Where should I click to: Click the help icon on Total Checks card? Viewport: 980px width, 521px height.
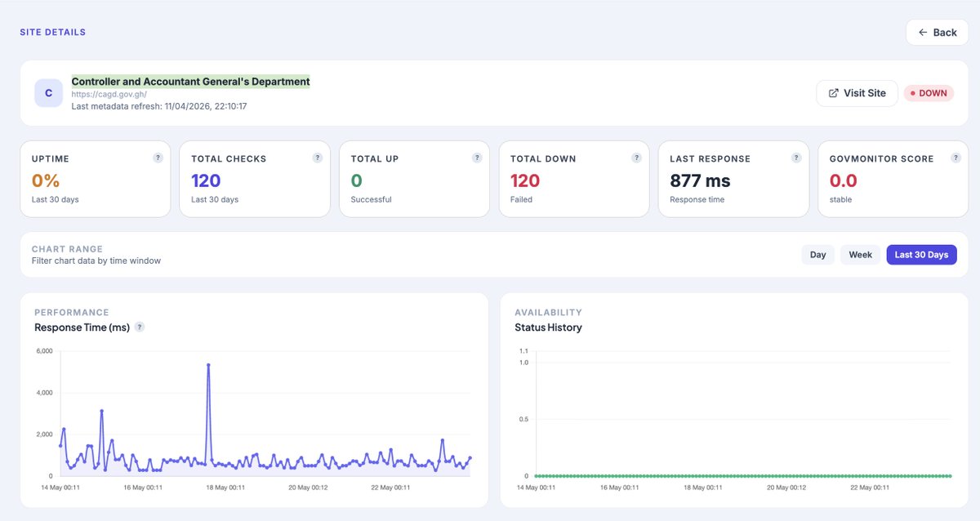(x=318, y=158)
